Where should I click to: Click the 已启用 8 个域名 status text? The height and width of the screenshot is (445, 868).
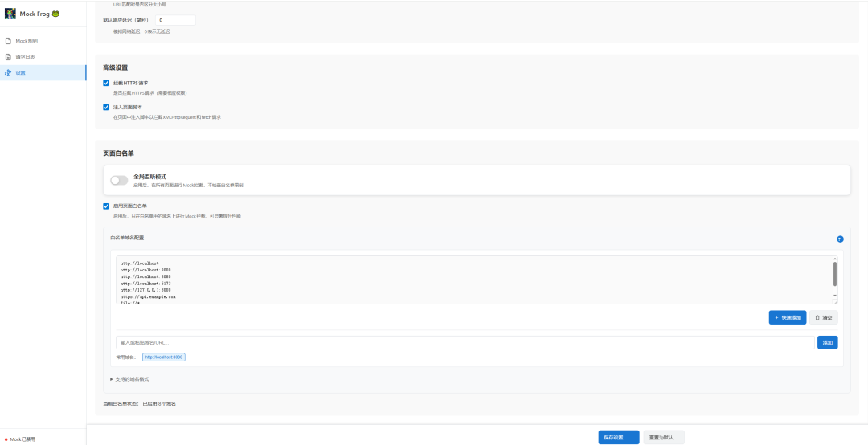coord(159,404)
